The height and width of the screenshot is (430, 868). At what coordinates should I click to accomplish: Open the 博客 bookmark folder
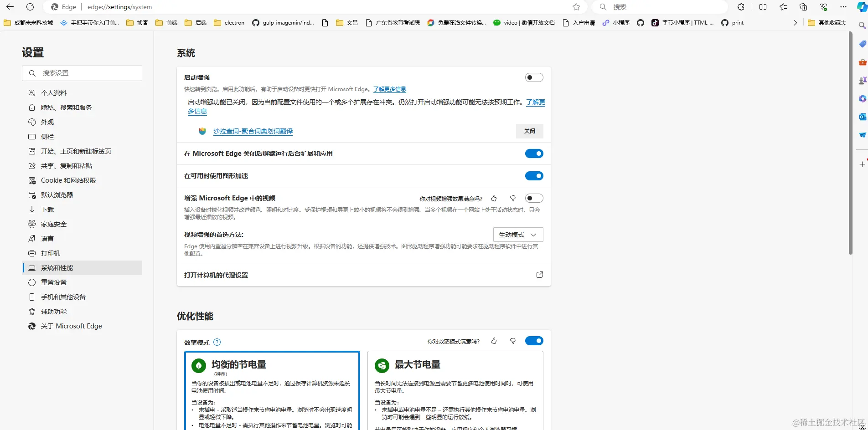pos(137,23)
